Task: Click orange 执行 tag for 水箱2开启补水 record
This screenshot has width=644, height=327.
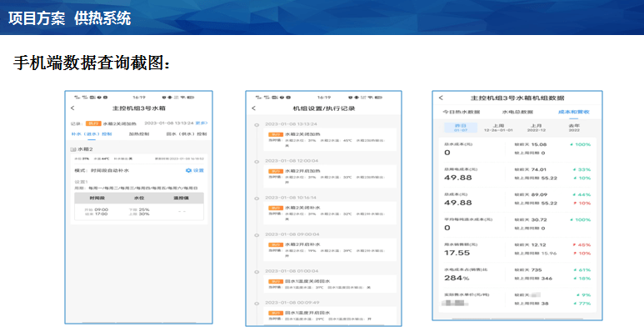Action: coord(276,244)
